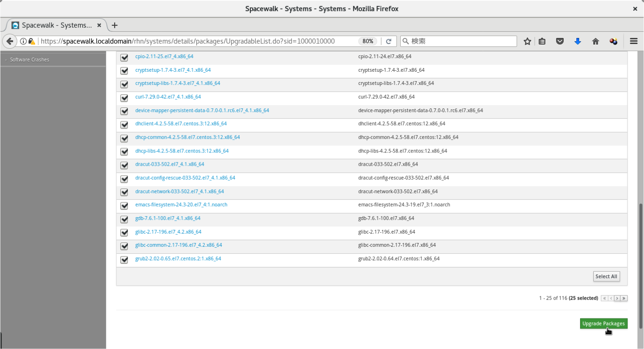The height and width of the screenshot is (349, 644).
Task: Jump to last page of package list
Action: pyautogui.click(x=624, y=298)
